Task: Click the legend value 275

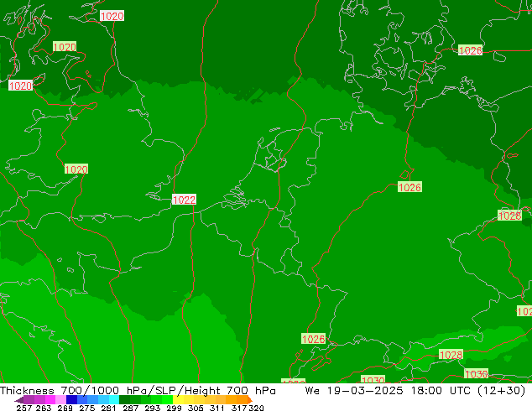Action: click(x=87, y=408)
